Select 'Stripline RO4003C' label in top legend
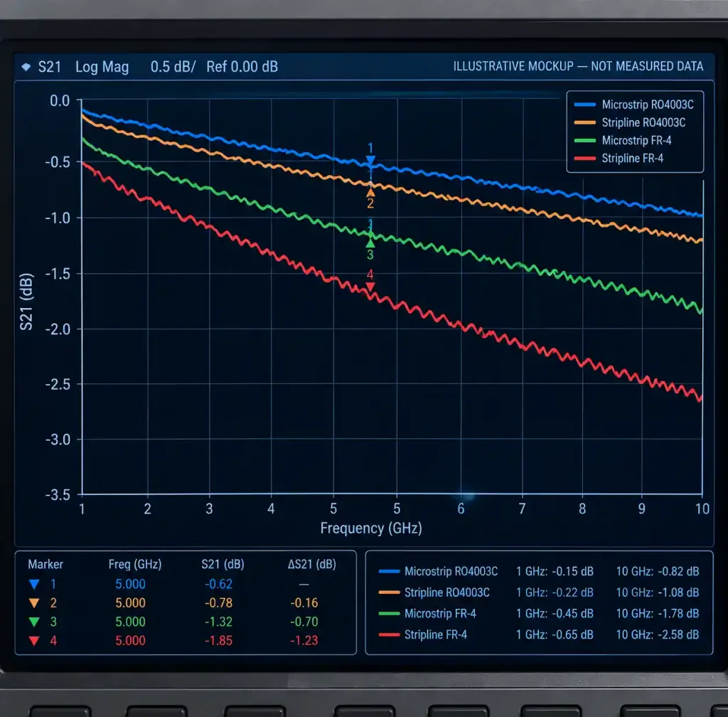The image size is (728, 717). point(643,122)
